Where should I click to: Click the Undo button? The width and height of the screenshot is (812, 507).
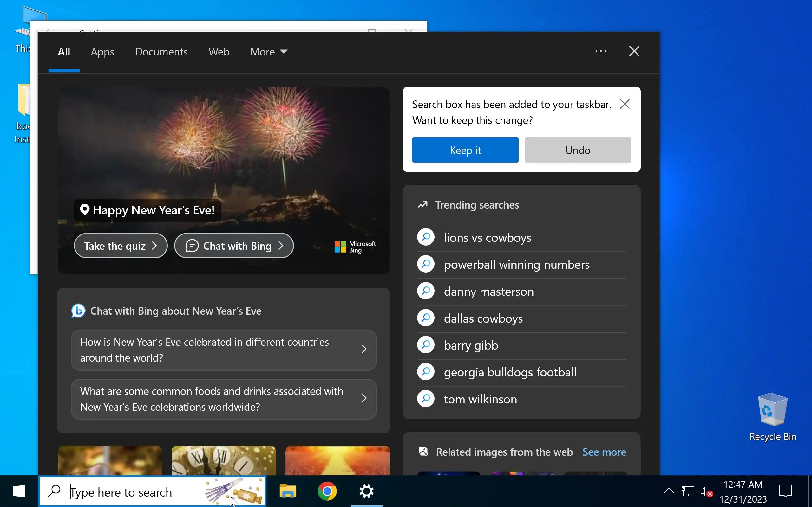tap(578, 150)
